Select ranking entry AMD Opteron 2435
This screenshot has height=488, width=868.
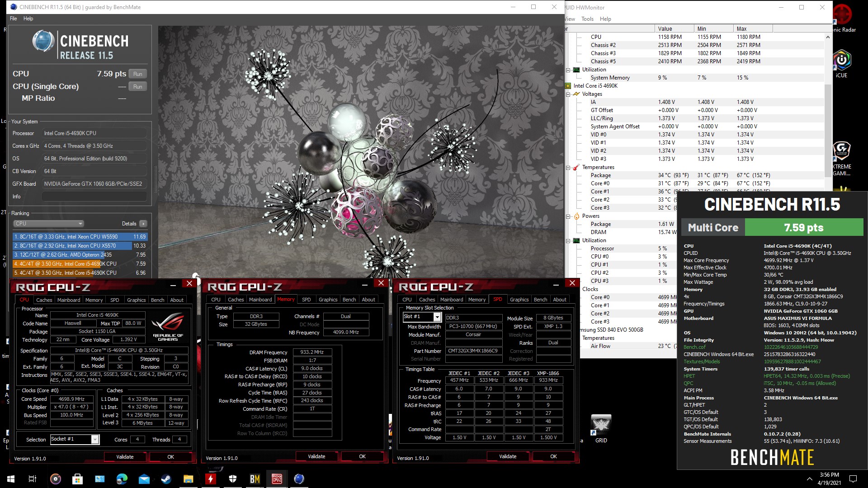click(x=80, y=255)
